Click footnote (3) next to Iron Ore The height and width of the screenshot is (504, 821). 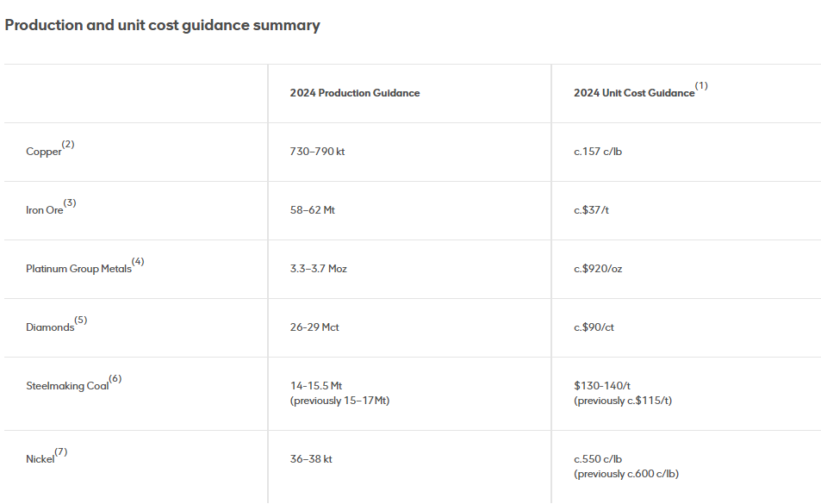70,203
